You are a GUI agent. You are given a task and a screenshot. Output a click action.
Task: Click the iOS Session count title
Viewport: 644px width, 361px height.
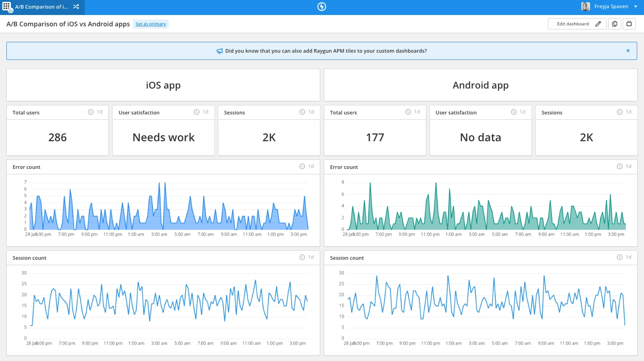29,258
